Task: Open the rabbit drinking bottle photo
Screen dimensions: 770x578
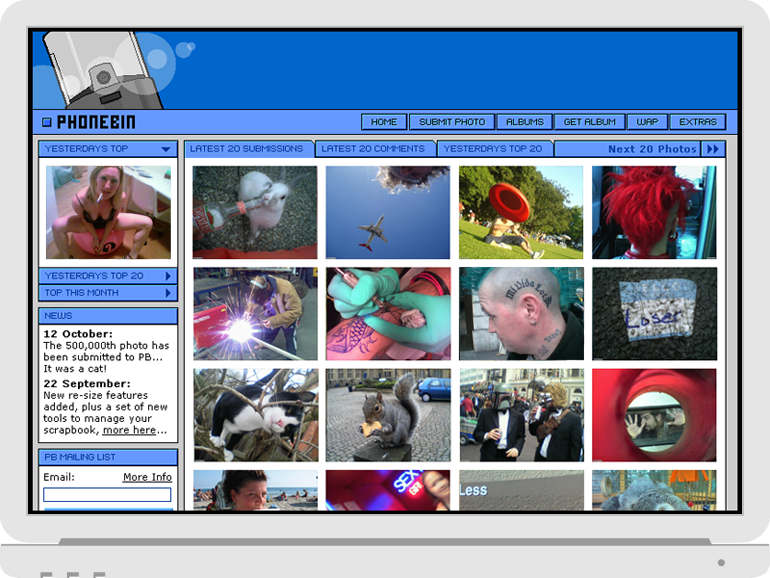Action: click(x=255, y=212)
